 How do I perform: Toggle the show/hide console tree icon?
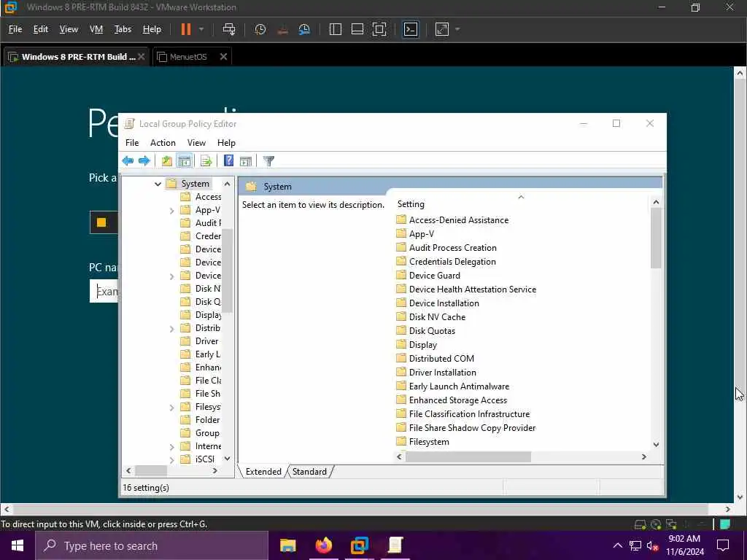pyautogui.click(x=185, y=161)
